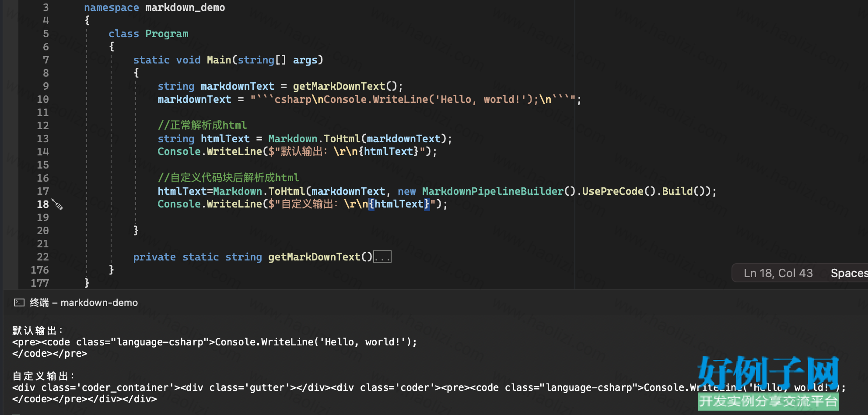Click the '<pre><code class="language-csharp">' terminal line
The image size is (868, 415).
pos(215,342)
